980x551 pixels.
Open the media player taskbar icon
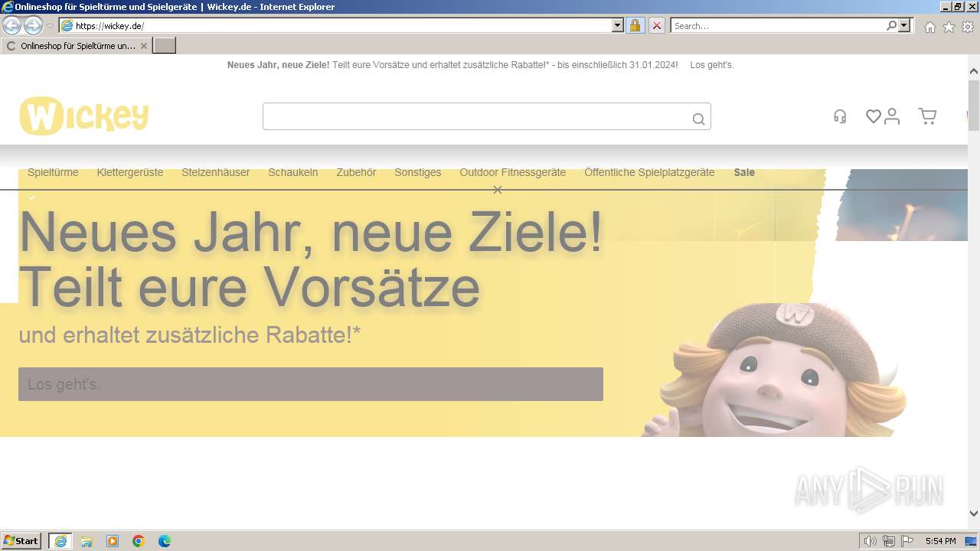pyautogui.click(x=113, y=541)
